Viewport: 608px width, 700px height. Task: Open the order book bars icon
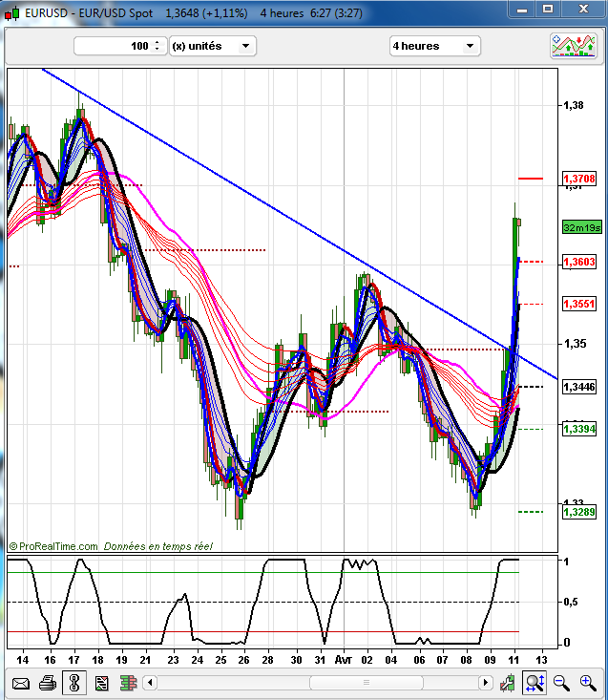[129, 683]
